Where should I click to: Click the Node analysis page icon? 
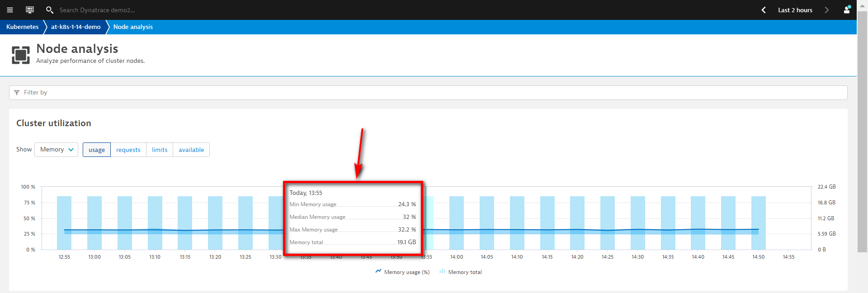click(x=21, y=55)
